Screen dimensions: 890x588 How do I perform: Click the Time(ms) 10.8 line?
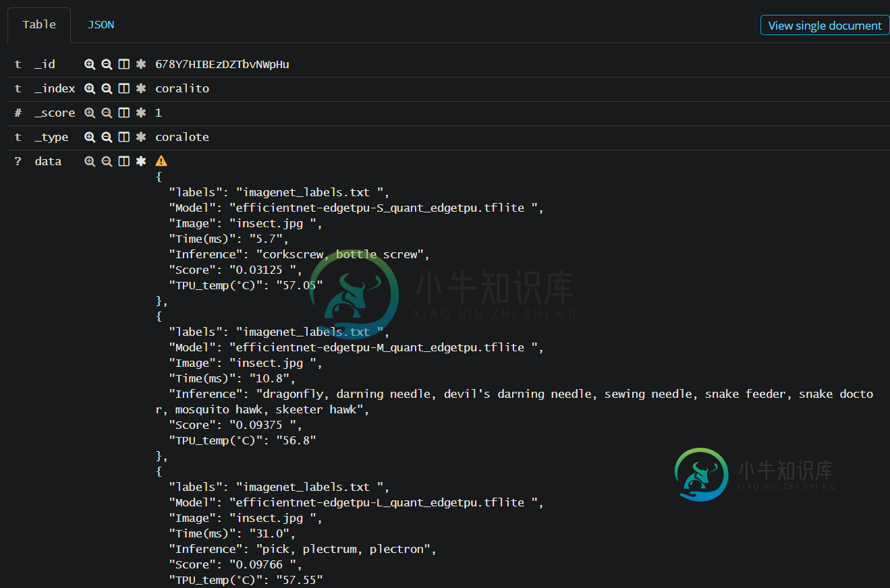[232, 378]
